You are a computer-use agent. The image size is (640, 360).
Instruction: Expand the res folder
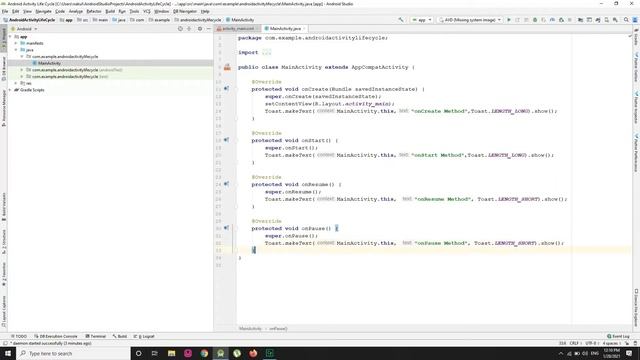click(16, 83)
